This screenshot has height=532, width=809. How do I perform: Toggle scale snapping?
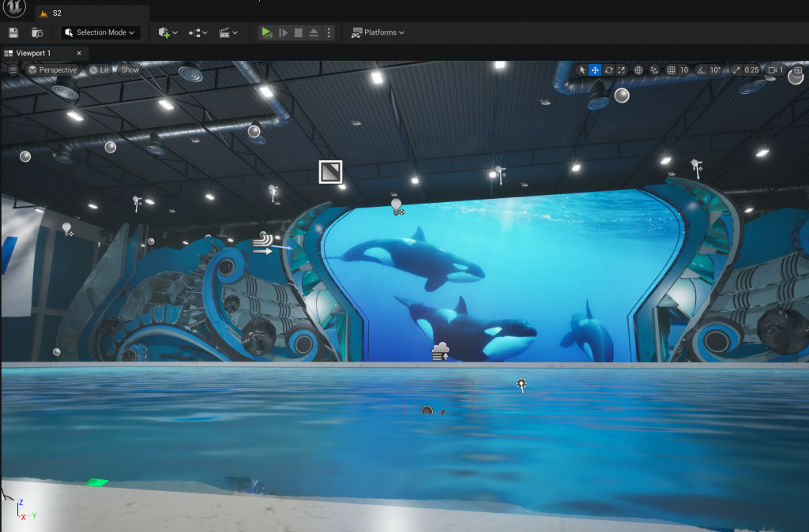pyautogui.click(x=736, y=69)
